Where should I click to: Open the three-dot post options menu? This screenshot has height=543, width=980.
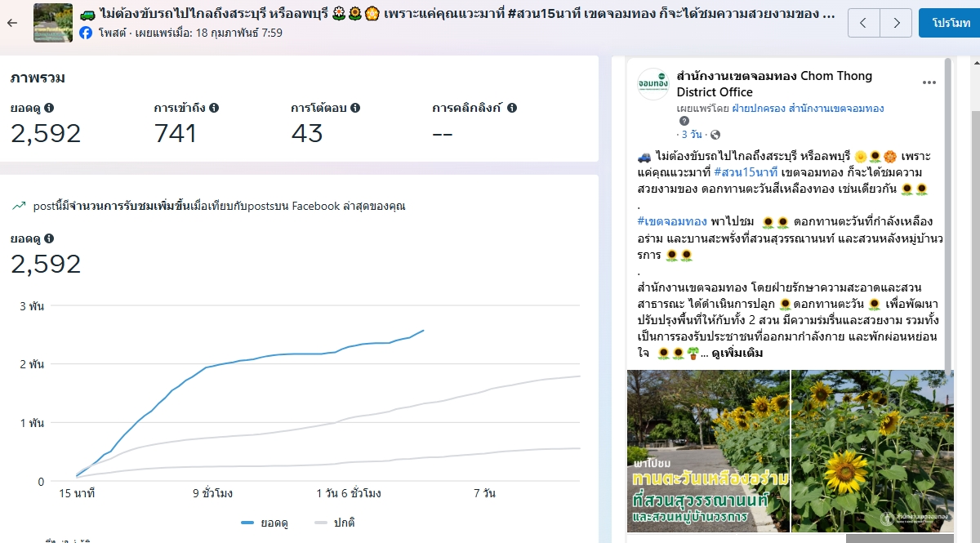(x=929, y=82)
